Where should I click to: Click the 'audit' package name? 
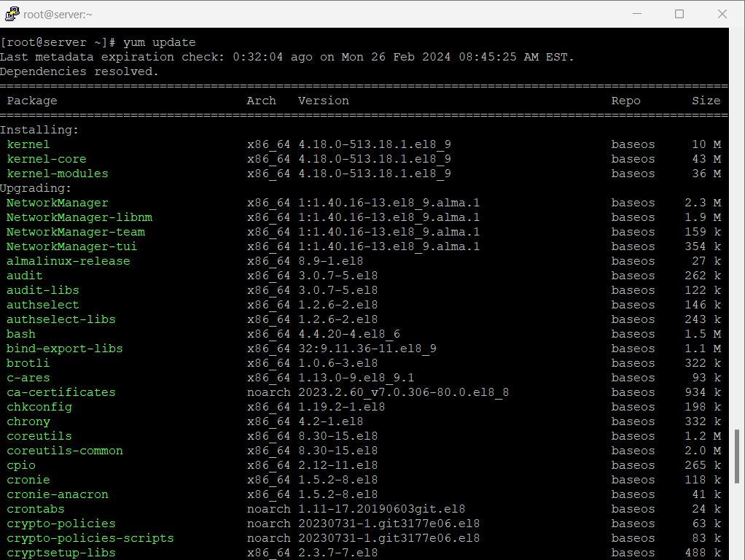pos(25,276)
